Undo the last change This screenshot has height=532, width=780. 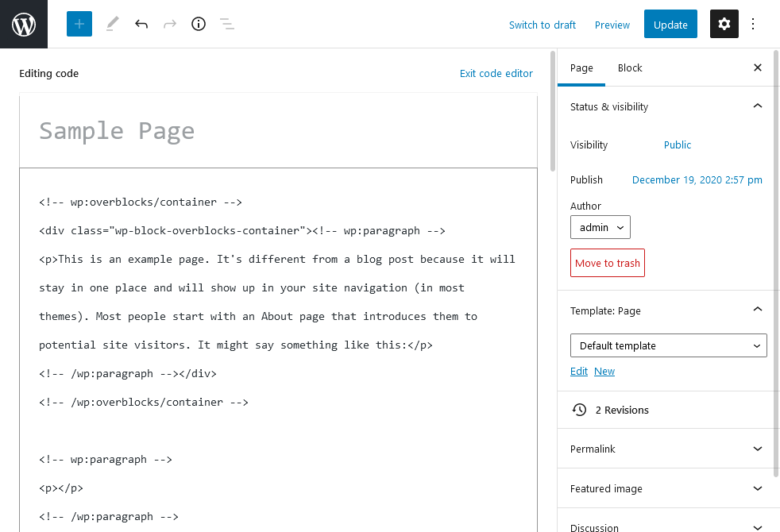pos(141,24)
